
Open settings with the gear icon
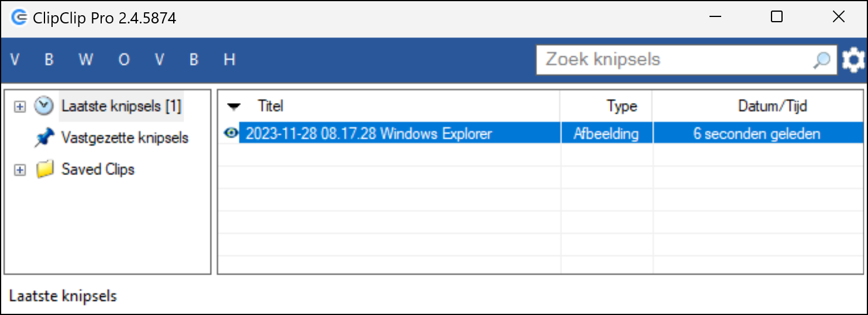(853, 60)
